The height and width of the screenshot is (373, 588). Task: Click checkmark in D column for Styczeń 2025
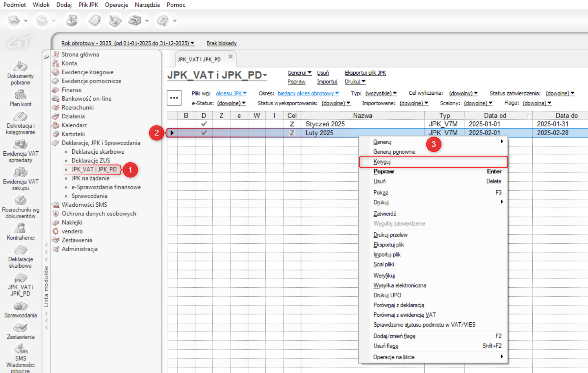point(204,124)
